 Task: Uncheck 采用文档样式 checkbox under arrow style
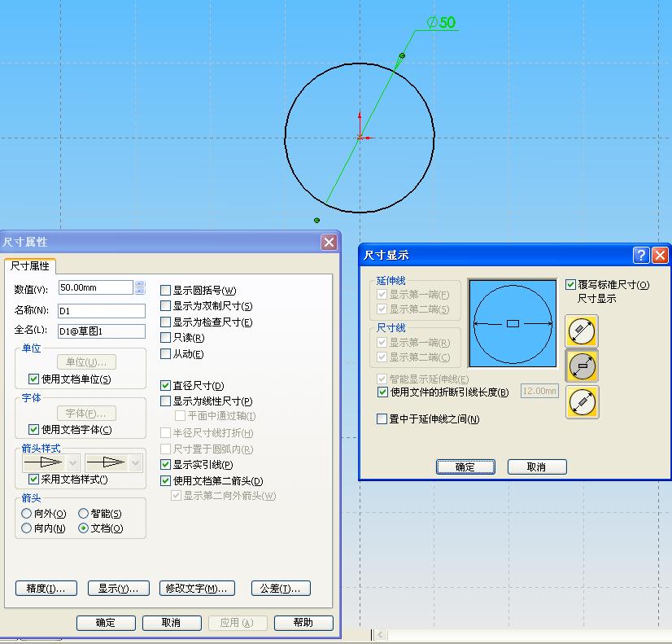[33, 479]
